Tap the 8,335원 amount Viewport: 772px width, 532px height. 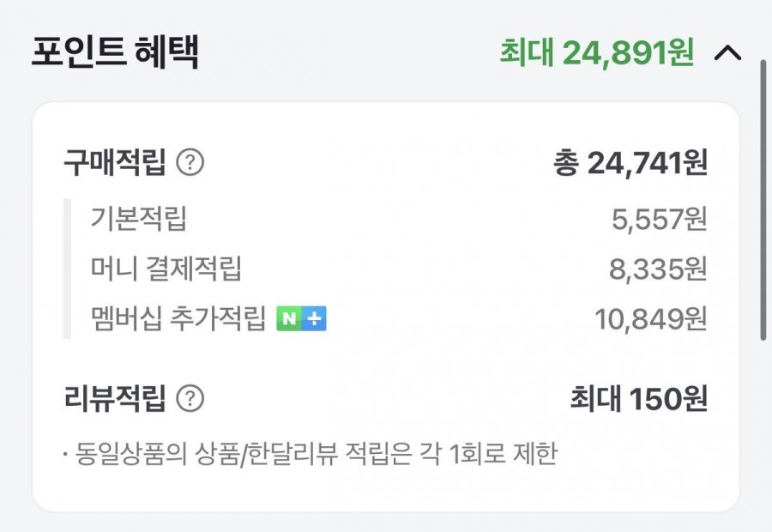(x=658, y=269)
